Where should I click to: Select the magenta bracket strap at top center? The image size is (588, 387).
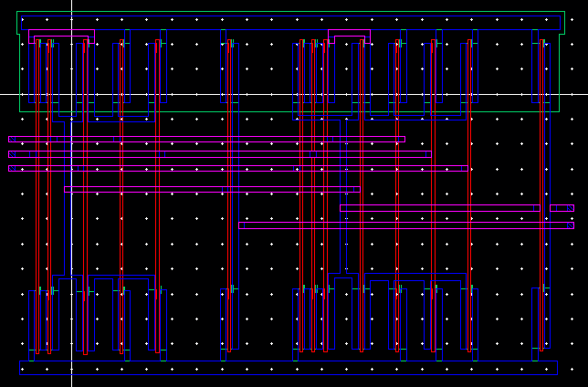click(x=349, y=37)
